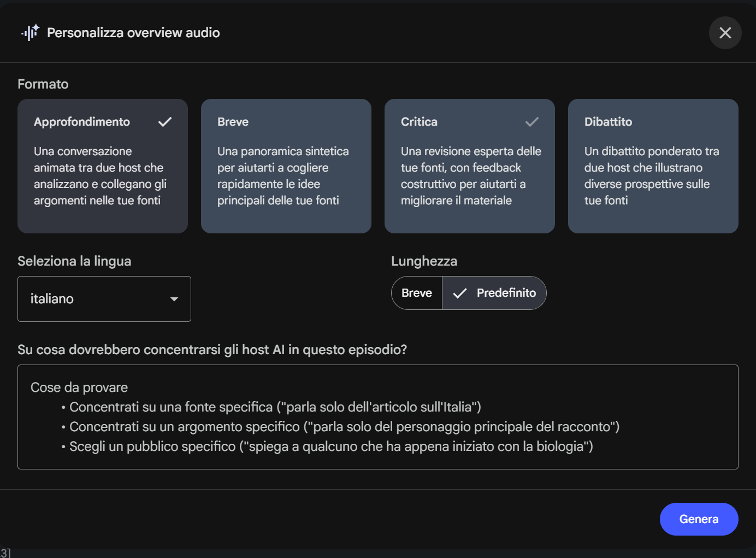
Task: Click the dimmed checkmark on the Critica card
Action: coord(531,122)
